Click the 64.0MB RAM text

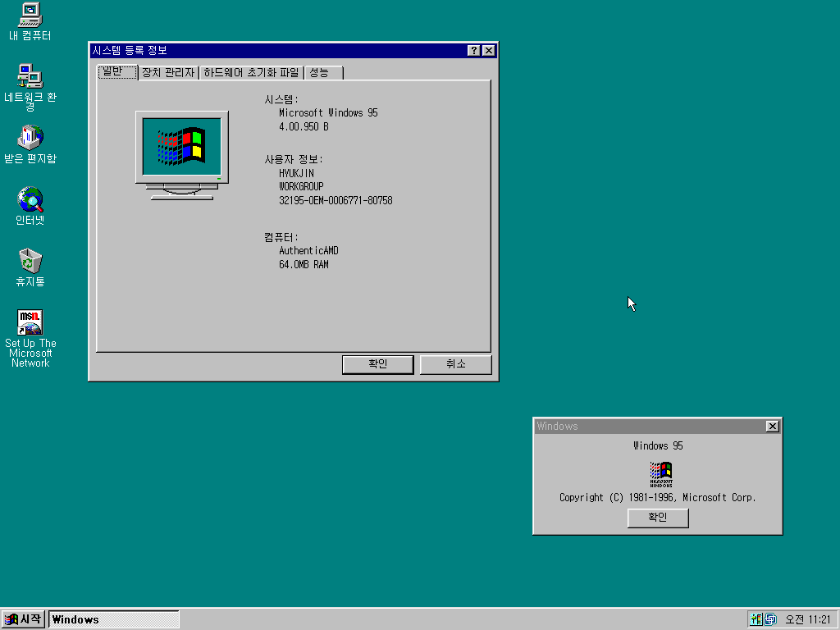pos(304,265)
